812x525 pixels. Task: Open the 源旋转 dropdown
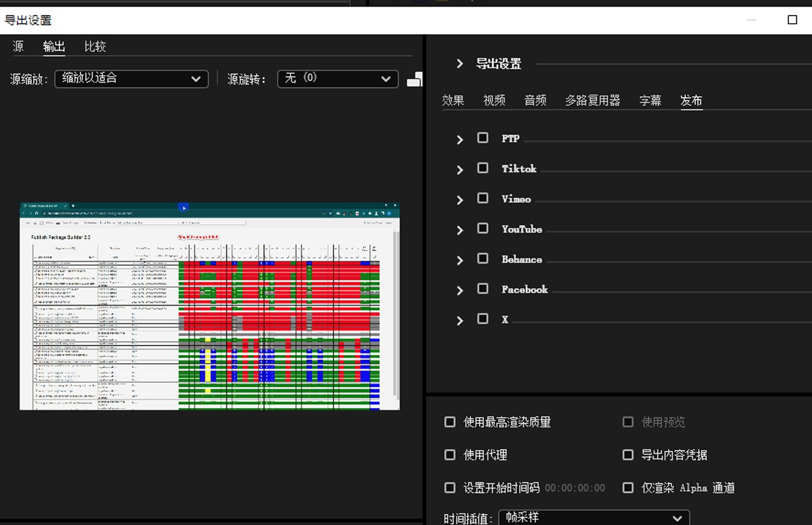337,79
